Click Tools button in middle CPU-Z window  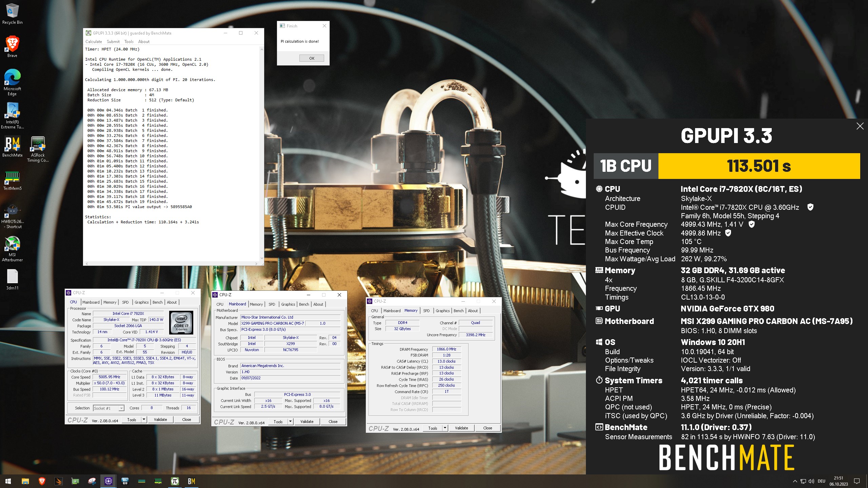(x=278, y=422)
